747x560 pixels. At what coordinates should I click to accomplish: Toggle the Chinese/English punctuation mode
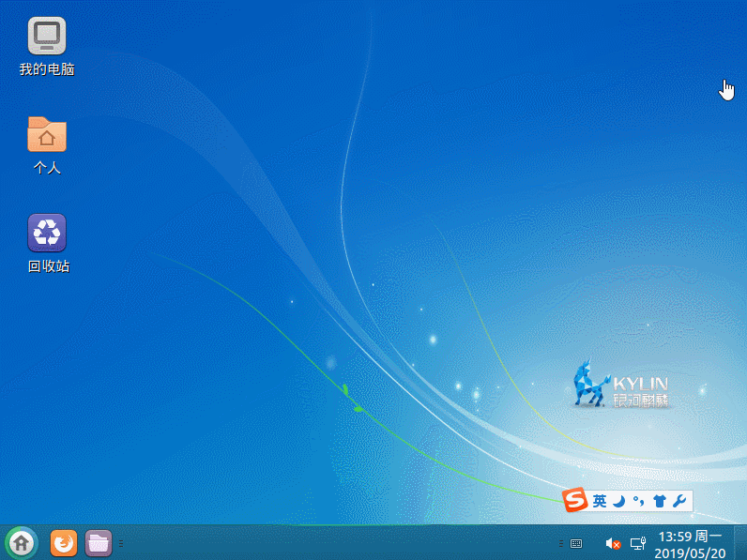tap(638, 501)
